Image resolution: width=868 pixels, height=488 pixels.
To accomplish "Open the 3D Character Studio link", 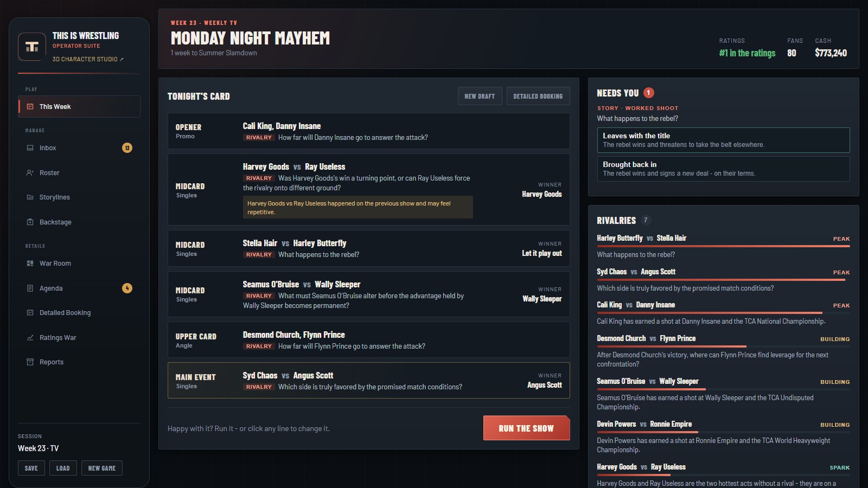I will click(x=88, y=59).
